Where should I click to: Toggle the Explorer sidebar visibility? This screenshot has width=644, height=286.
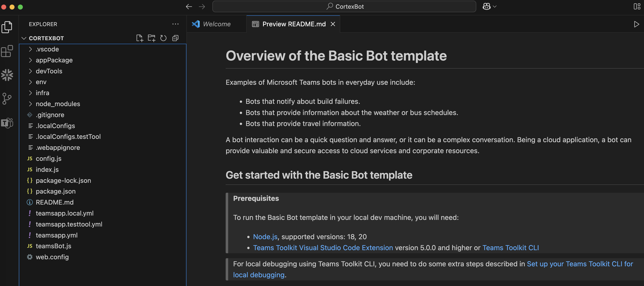(7, 27)
